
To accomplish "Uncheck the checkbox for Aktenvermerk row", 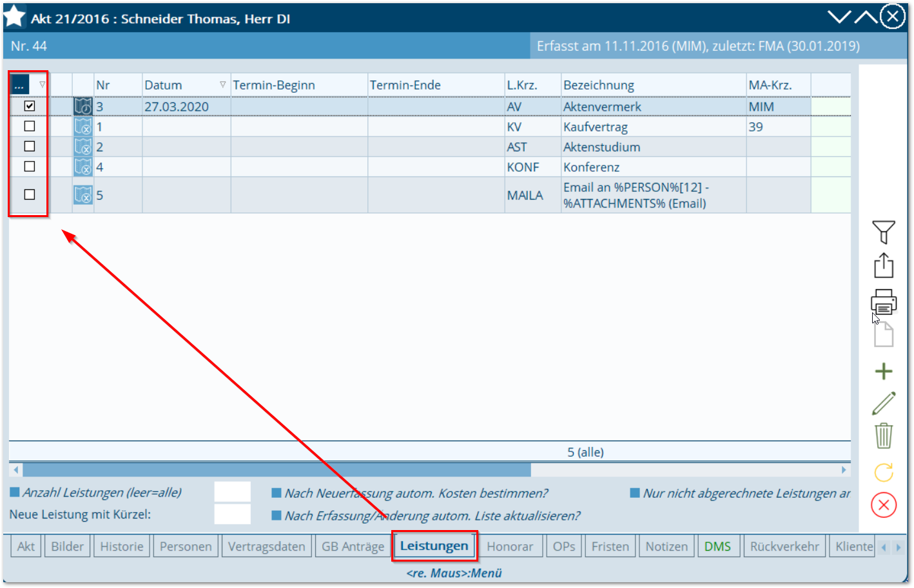I will 30,106.
